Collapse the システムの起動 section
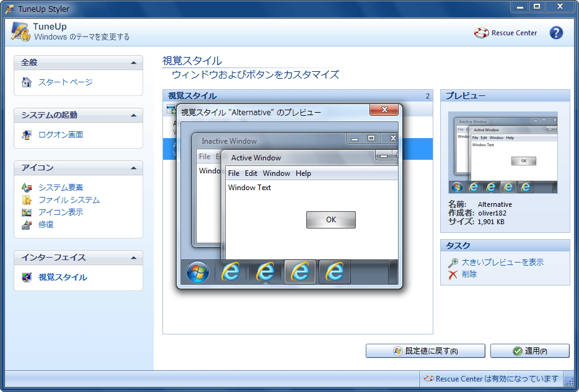This screenshot has width=579, height=392. tap(134, 115)
